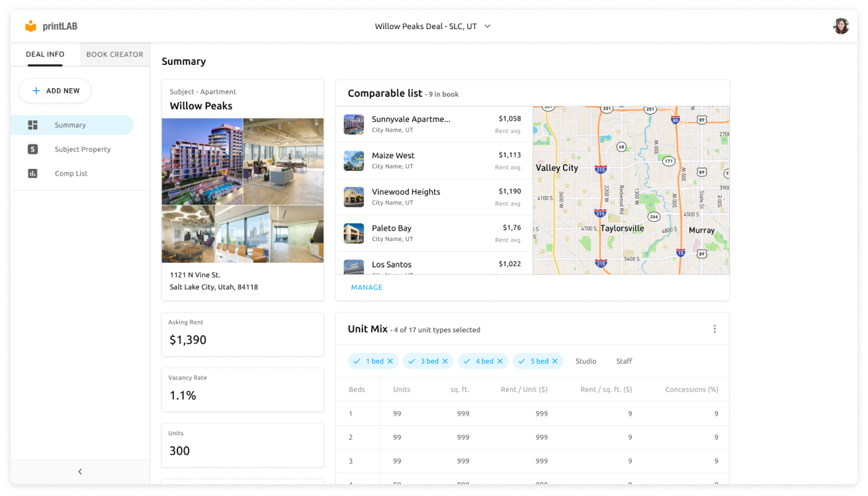Click the Vinewood Heights thumbnail image
This screenshot has height=496, width=868.
pos(354,197)
